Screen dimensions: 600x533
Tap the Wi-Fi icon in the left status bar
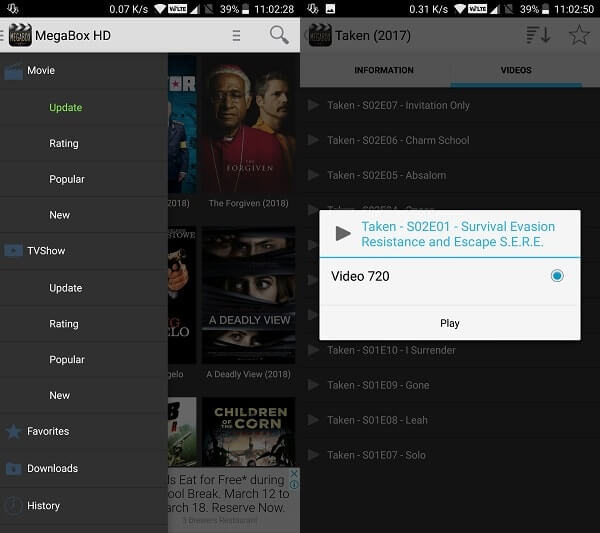160,9
